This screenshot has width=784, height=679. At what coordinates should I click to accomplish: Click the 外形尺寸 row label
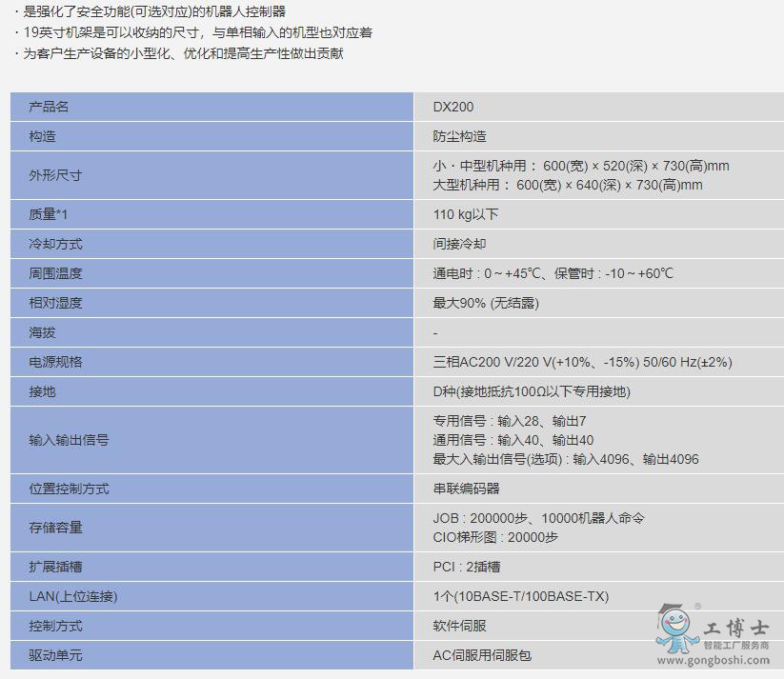click(x=55, y=175)
